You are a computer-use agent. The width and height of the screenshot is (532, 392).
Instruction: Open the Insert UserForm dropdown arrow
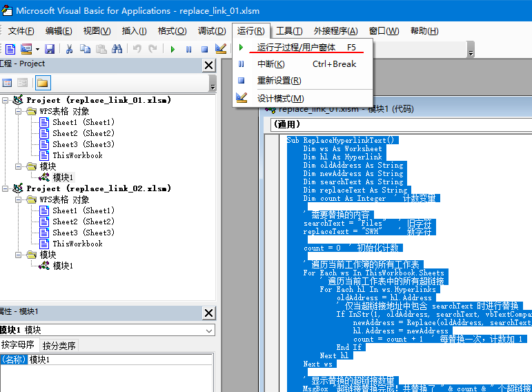pyautogui.click(x=37, y=50)
